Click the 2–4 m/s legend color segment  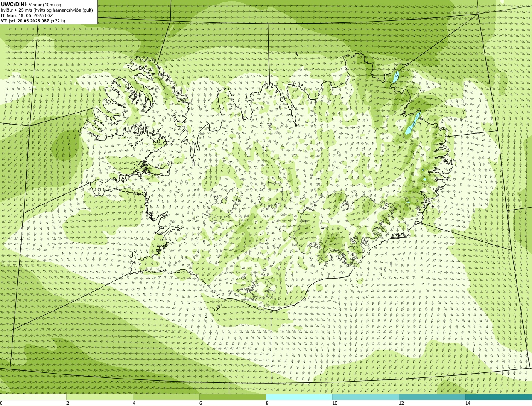100,397
